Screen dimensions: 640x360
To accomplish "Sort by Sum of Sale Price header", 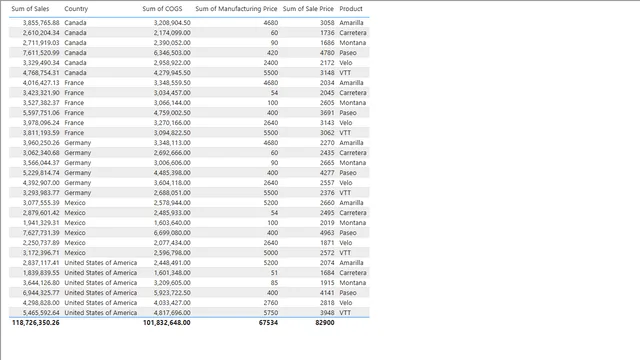I will [x=308, y=9].
